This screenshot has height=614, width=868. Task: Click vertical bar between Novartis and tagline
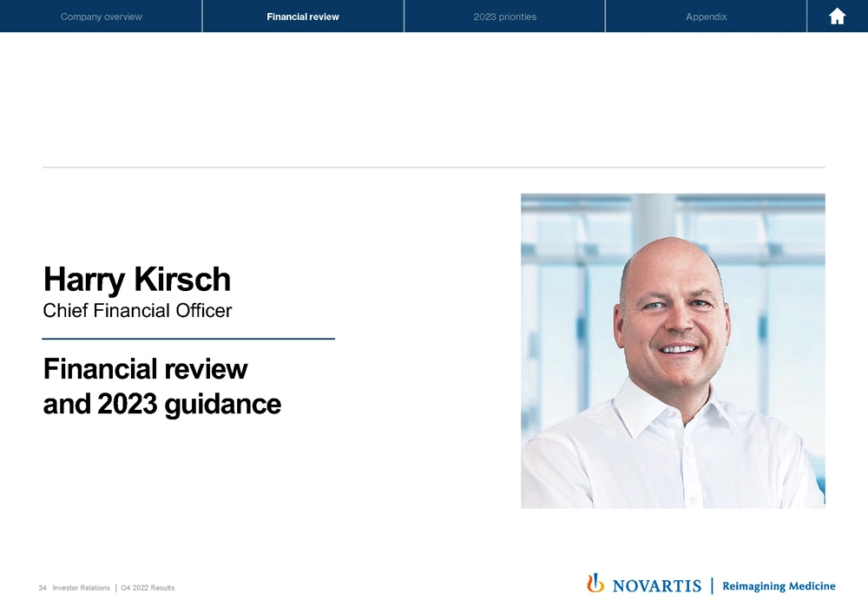pos(712,586)
